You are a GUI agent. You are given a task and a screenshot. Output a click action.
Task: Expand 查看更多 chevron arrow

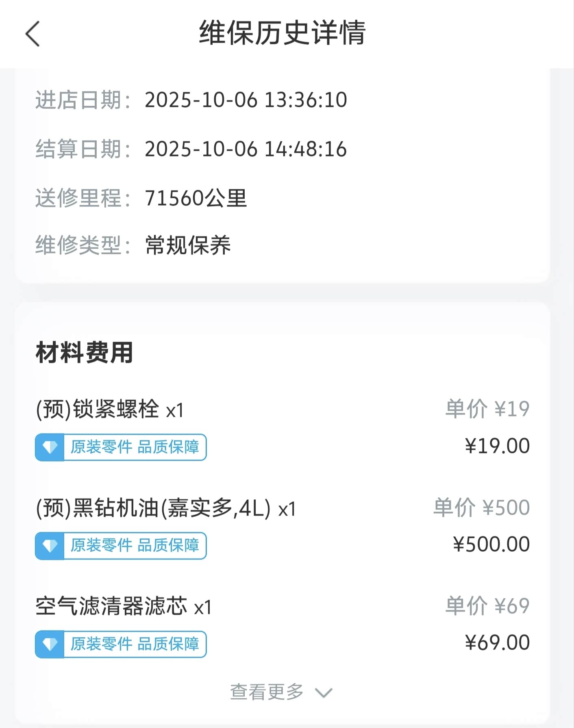tap(324, 693)
